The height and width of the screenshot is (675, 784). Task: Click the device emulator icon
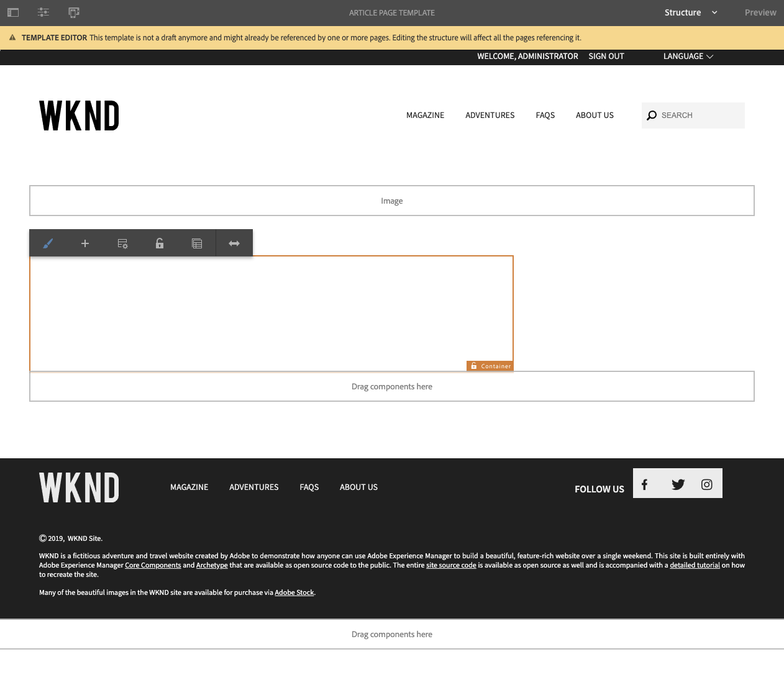(x=74, y=12)
